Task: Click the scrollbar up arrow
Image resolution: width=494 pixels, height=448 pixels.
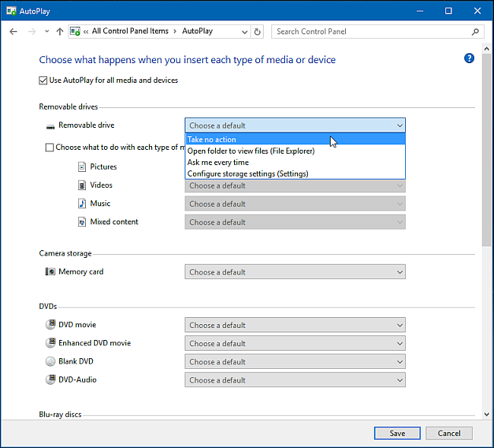Action: [486, 49]
